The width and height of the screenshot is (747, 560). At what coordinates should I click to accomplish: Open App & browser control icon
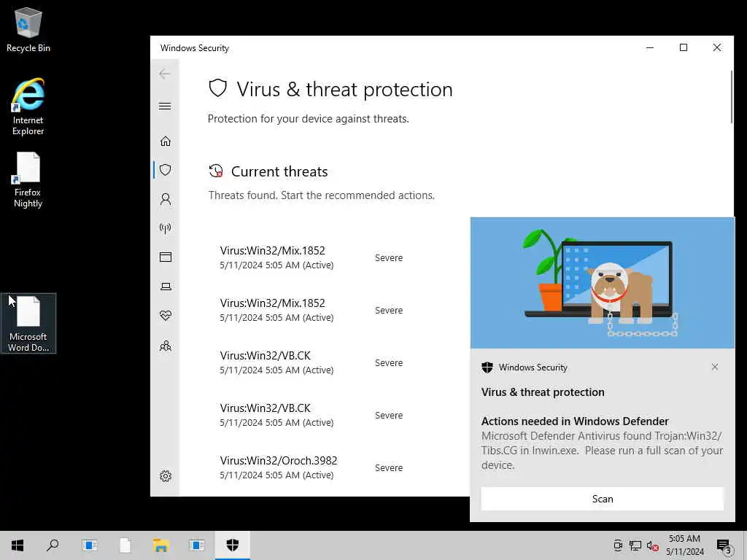pyautogui.click(x=166, y=257)
